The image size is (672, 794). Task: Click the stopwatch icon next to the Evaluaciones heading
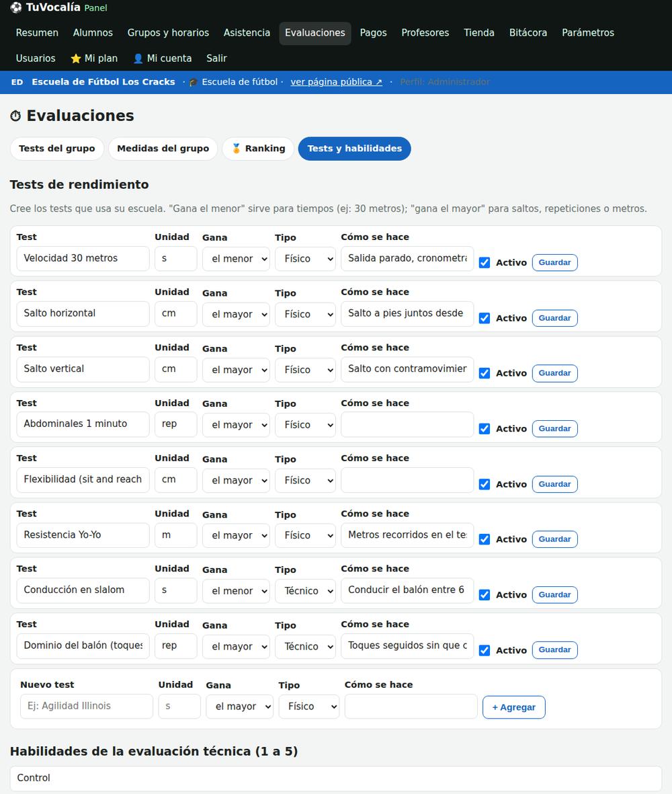(15, 116)
